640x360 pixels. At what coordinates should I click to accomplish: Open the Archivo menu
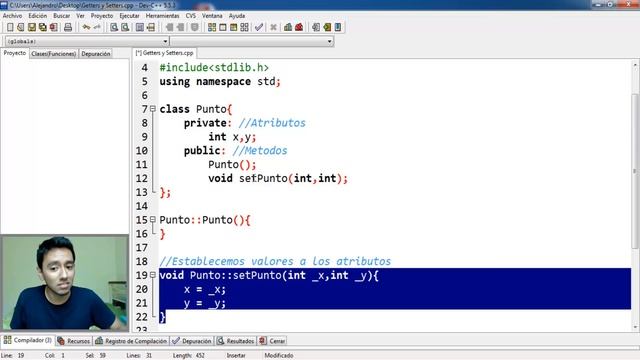coord(12,16)
